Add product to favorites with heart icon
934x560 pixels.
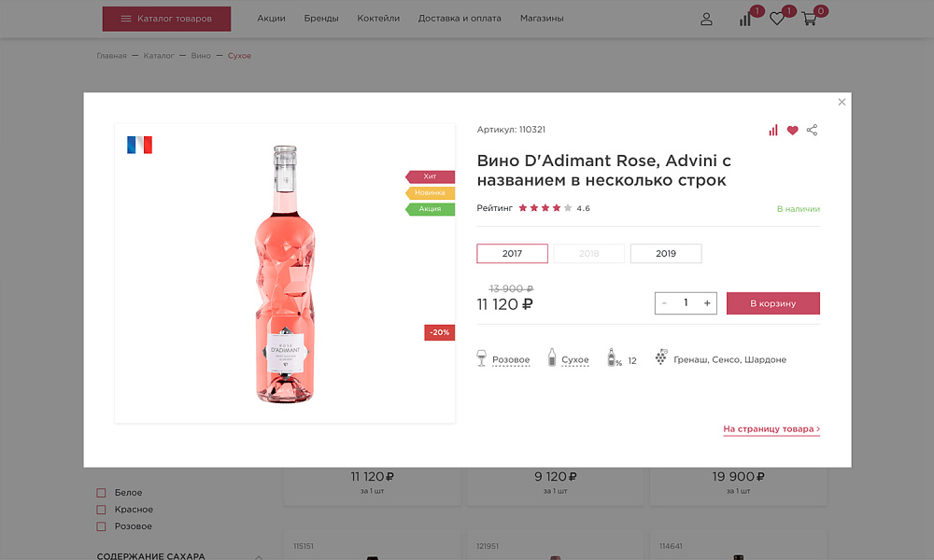[x=792, y=130]
